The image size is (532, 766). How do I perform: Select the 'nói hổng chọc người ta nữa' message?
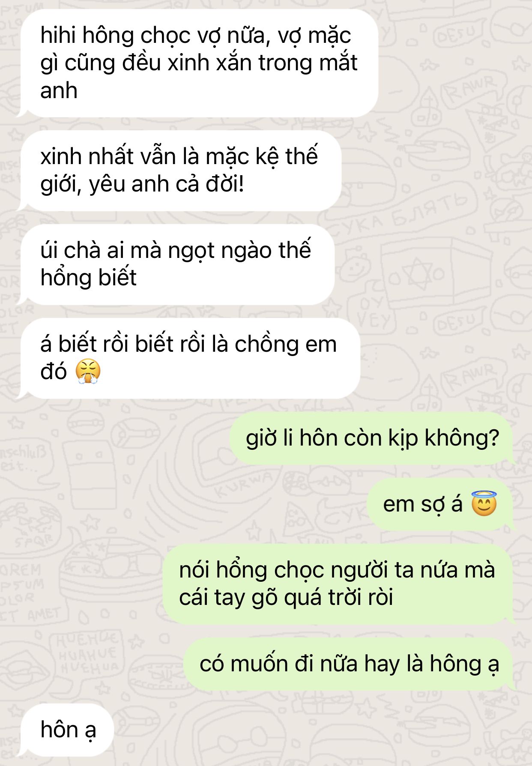[x=338, y=584]
